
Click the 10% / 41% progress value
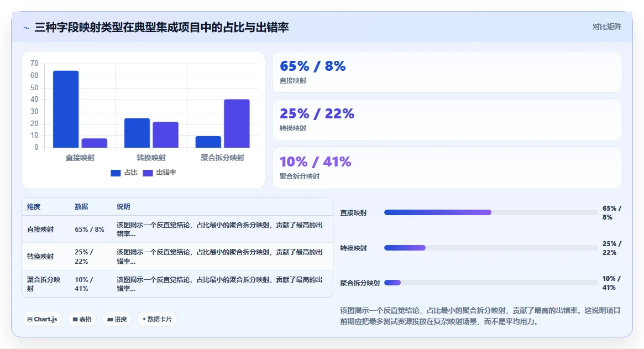click(x=611, y=283)
